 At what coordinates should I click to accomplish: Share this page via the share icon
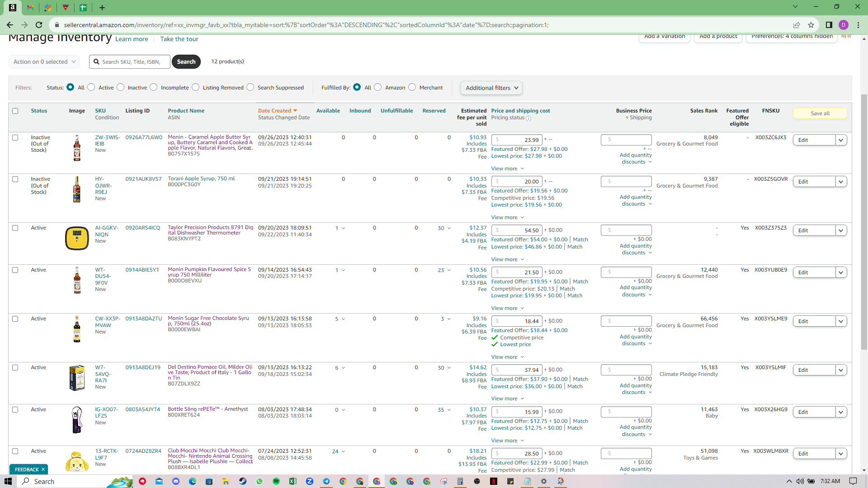point(797,25)
